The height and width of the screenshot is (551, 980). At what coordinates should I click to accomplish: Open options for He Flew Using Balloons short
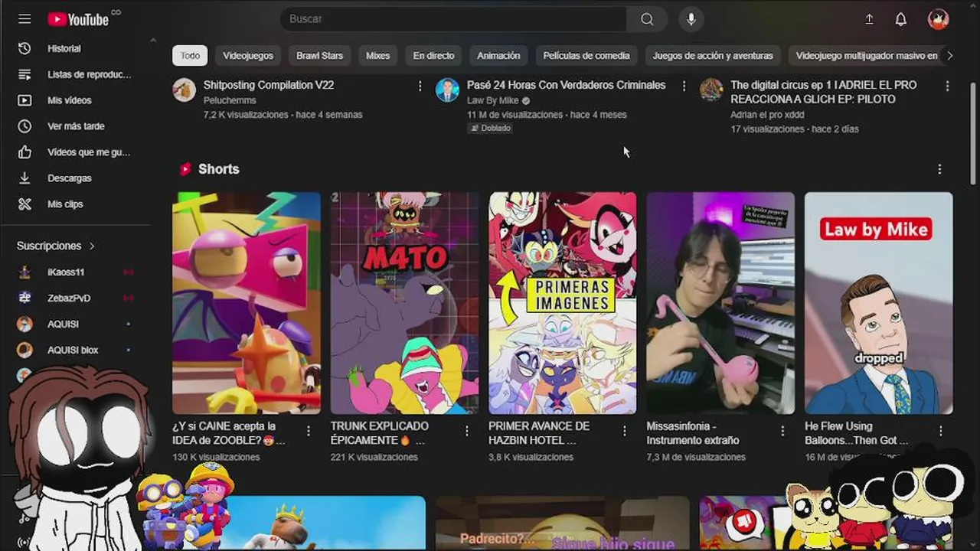pyautogui.click(x=942, y=431)
